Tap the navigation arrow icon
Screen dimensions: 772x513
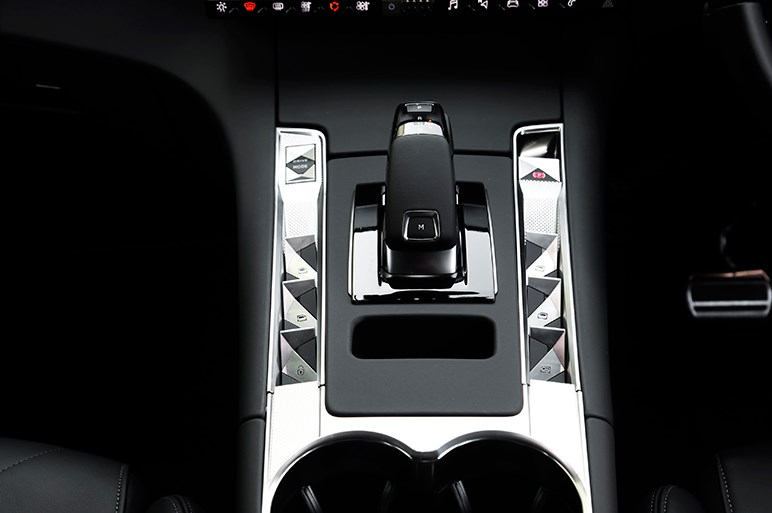[483, 4]
